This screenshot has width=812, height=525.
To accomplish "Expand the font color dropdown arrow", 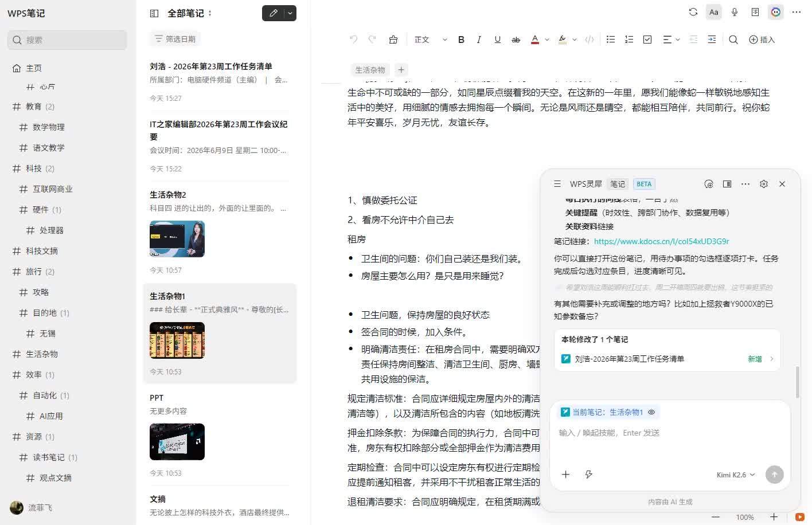I will (547, 40).
